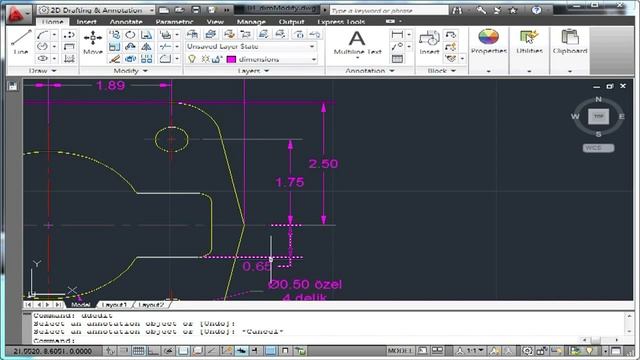Click the Copy tool in Modify panel

click(115, 35)
